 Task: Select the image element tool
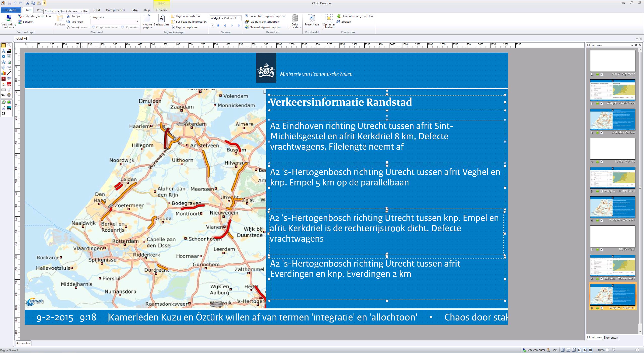(x=9, y=56)
